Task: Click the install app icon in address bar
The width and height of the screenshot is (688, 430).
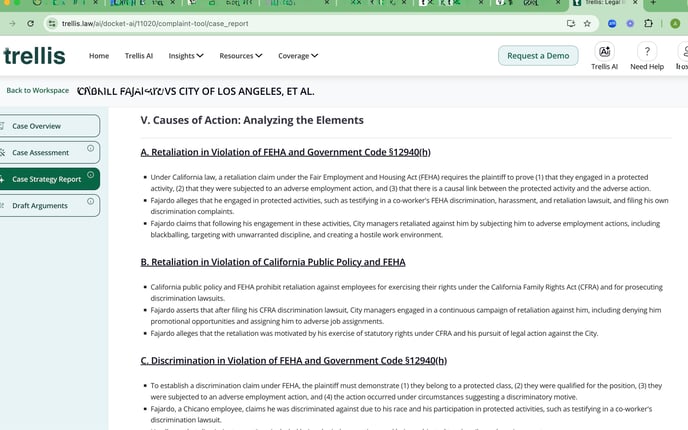Action: pos(570,24)
